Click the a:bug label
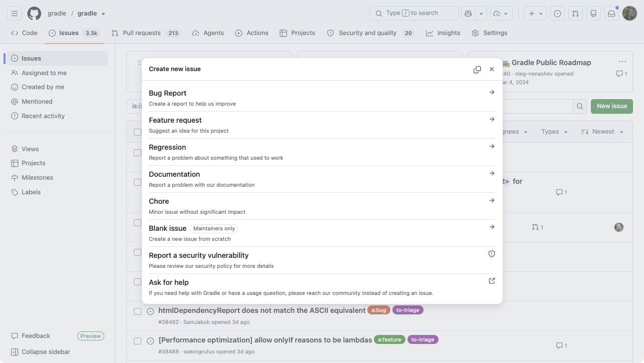Image resolution: width=644 pixels, height=363 pixels. pos(378,310)
